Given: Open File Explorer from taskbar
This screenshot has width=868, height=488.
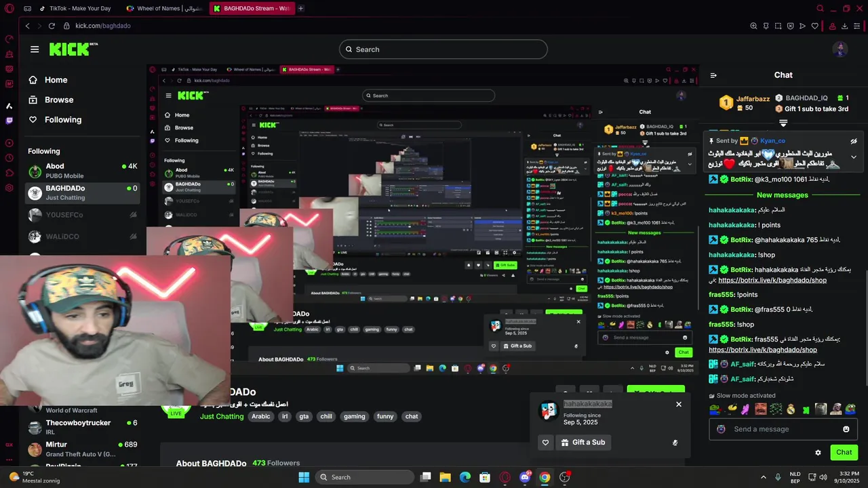Looking at the screenshot, I should click(445, 477).
